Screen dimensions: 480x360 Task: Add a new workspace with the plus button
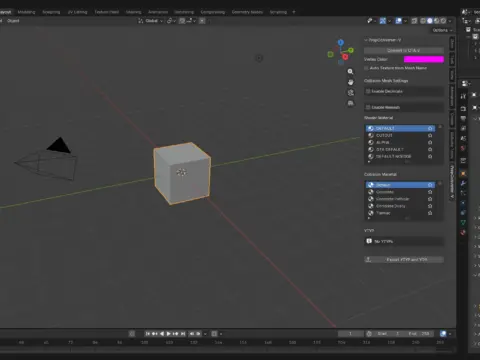tap(294, 12)
